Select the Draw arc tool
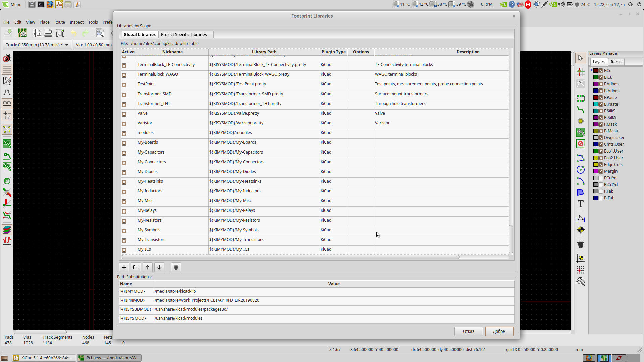Image resolution: width=644 pixels, height=362 pixels. click(x=581, y=181)
